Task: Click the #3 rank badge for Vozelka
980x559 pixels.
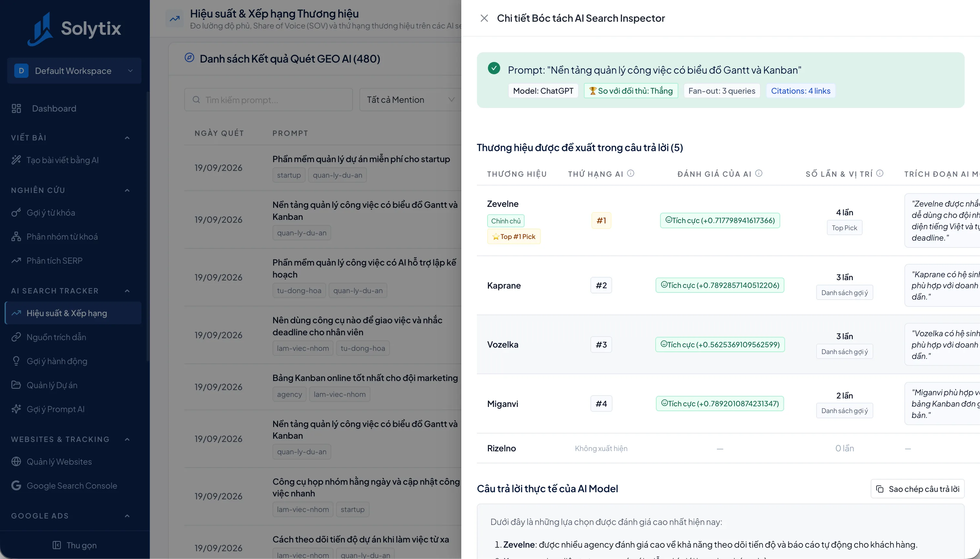Action: point(601,344)
